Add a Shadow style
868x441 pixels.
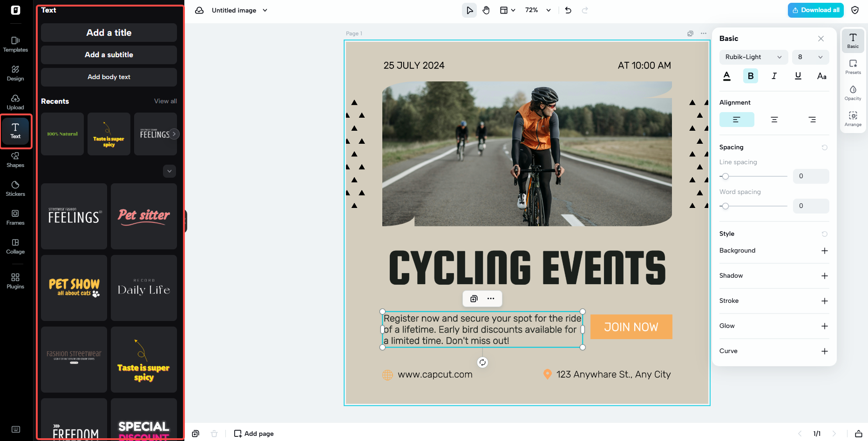(x=825, y=276)
